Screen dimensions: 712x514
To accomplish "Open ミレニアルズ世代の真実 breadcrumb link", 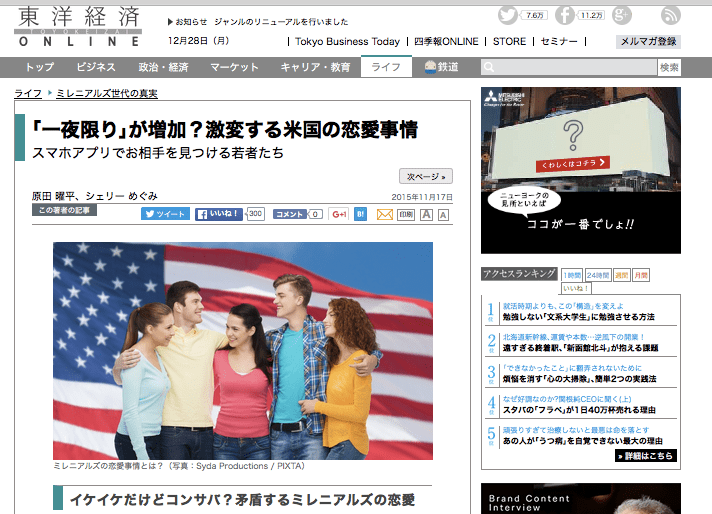I will click(x=107, y=93).
